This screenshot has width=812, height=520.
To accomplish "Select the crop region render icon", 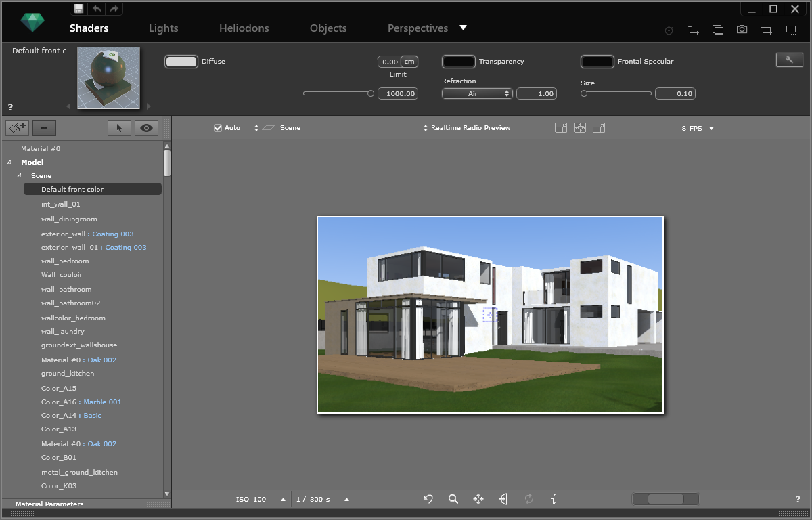I will (767, 30).
